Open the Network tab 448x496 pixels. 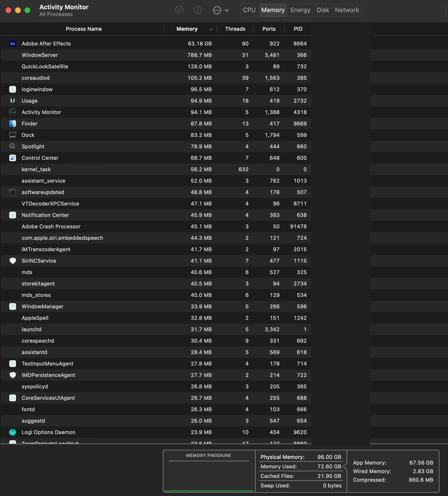[x=347, y=10]
